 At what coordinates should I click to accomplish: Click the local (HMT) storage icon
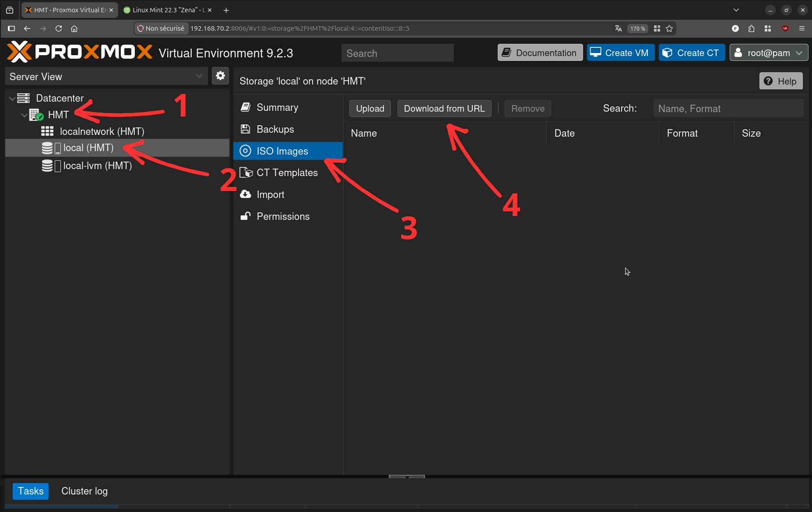click(x=51, y=148)
